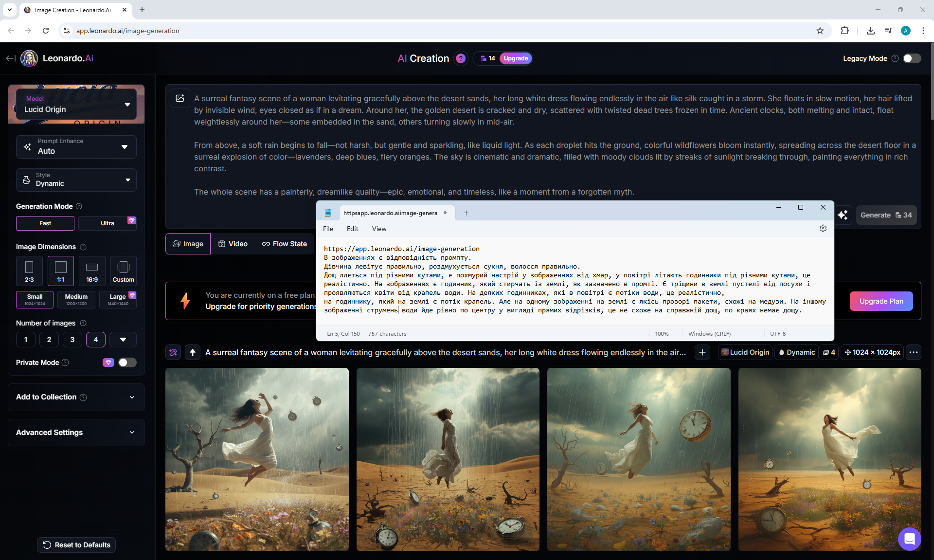Image resolution: width=934 pixels, height=560 pixels.
Task: Open the support chat bubble icon
Action: pos(909,539)
